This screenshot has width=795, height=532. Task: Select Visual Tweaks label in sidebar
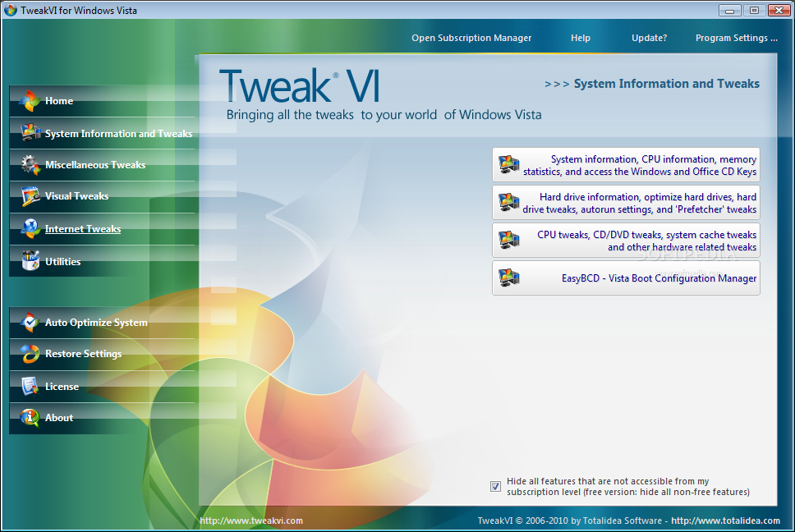click(76, 196)
